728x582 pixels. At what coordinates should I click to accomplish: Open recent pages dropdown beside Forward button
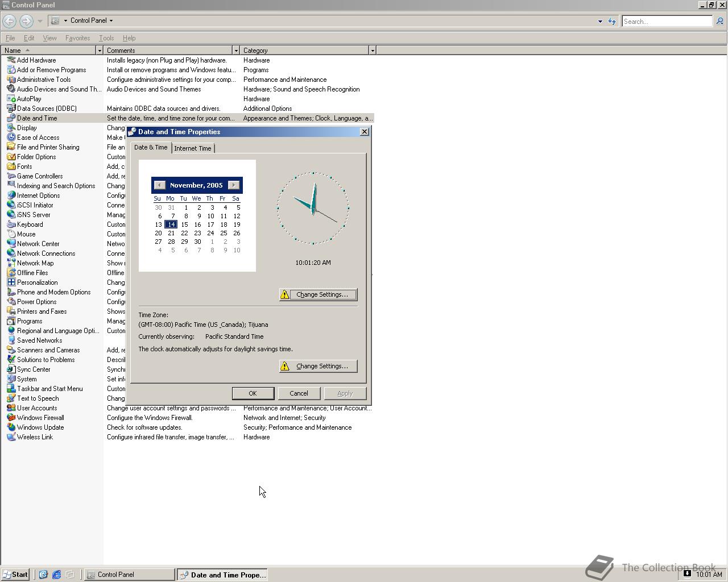[40, 21]
